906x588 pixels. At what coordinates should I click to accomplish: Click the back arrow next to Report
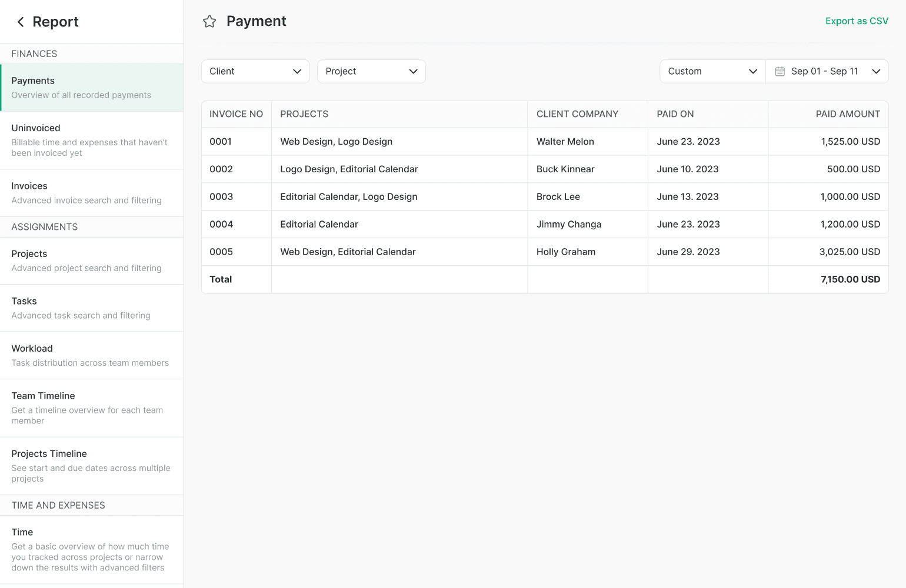[x=21, y=22]
